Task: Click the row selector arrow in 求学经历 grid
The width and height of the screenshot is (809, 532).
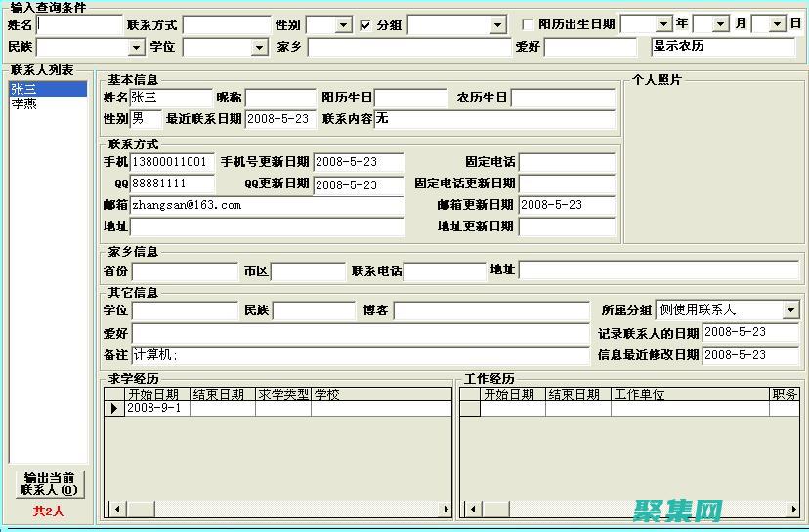Action: point(114,409)
